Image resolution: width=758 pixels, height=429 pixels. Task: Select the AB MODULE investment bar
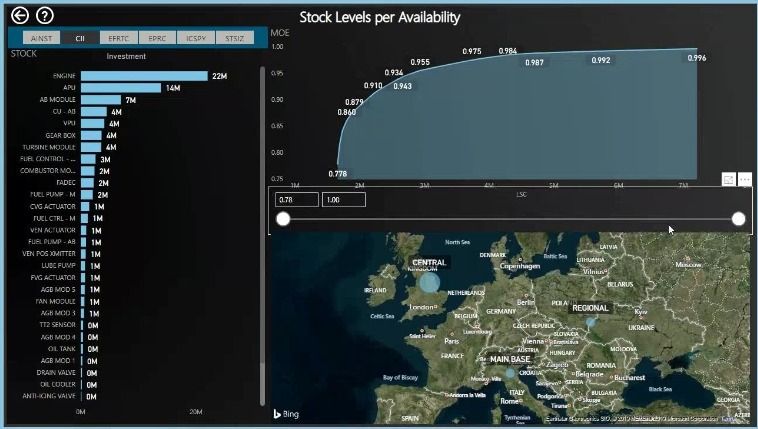coord(101,100)
